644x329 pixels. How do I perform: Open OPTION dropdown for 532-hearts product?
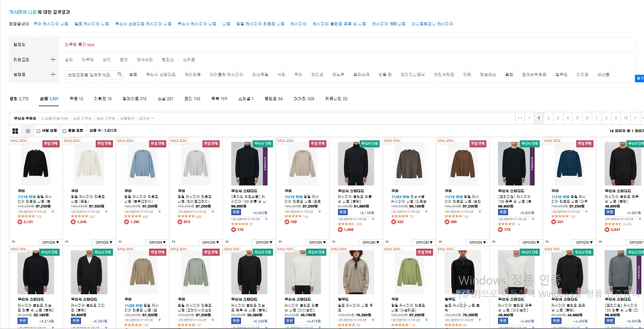[424, 242]
